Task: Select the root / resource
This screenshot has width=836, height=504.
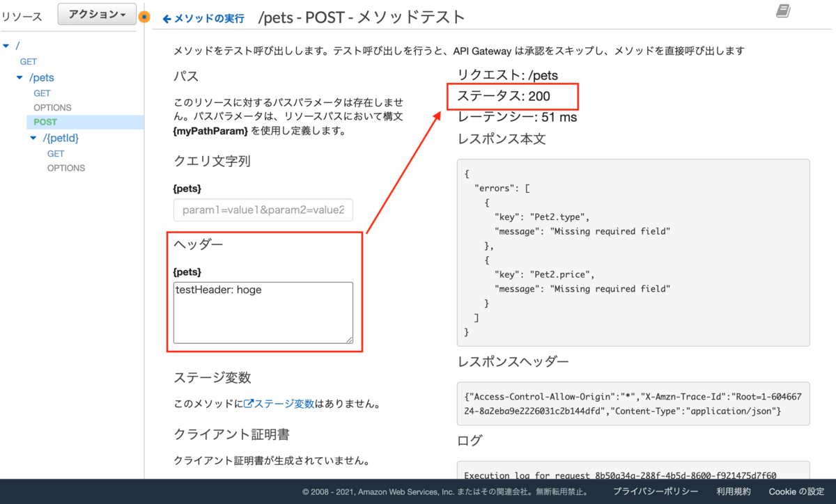Action: [17, 46]
